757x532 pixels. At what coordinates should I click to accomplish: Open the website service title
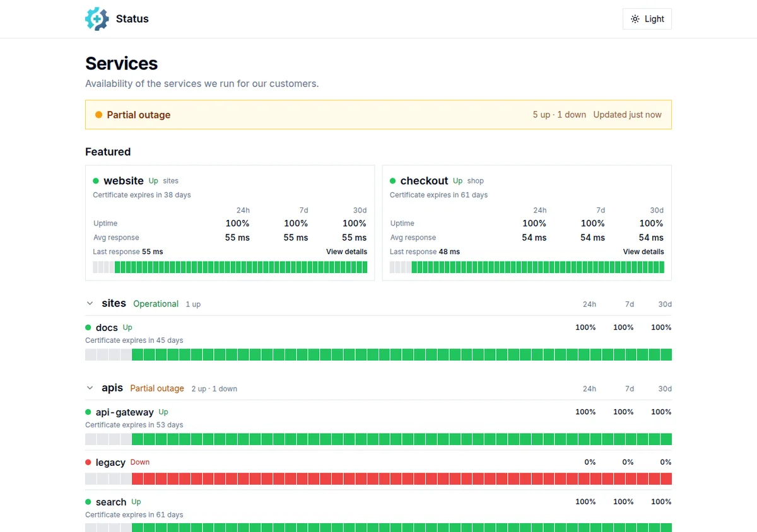(x=124, y=181)
